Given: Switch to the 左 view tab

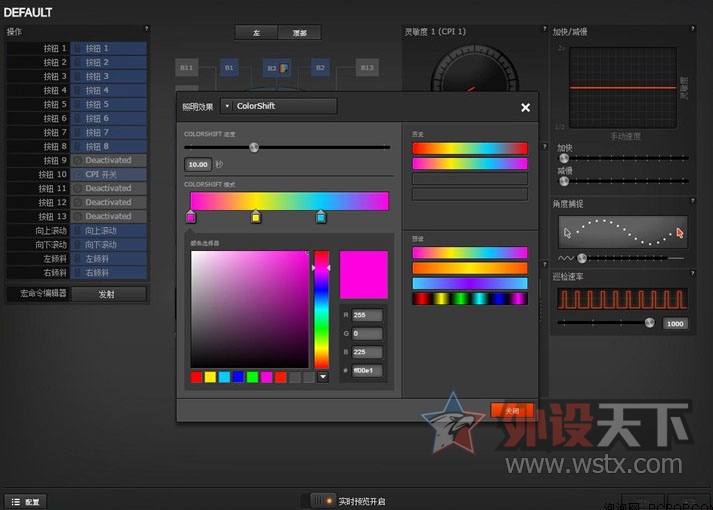Looking at the screenshot, I should click(256, 33).
